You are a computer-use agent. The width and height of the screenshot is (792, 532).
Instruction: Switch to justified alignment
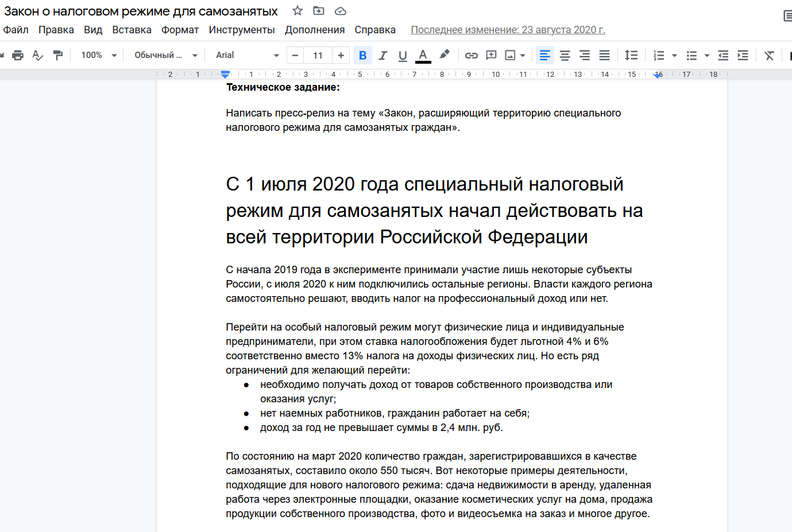(604, 55)
